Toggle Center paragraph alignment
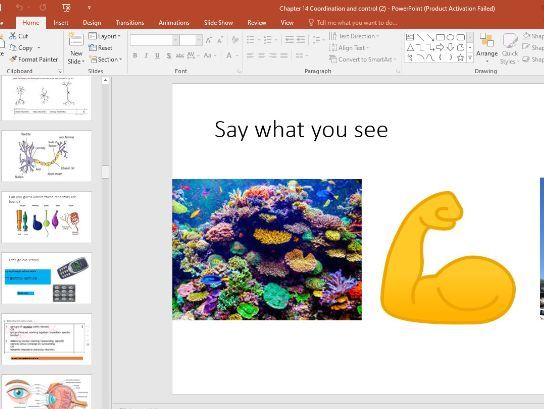Screen dimensions: 544x409 click(x=262, y=56)
